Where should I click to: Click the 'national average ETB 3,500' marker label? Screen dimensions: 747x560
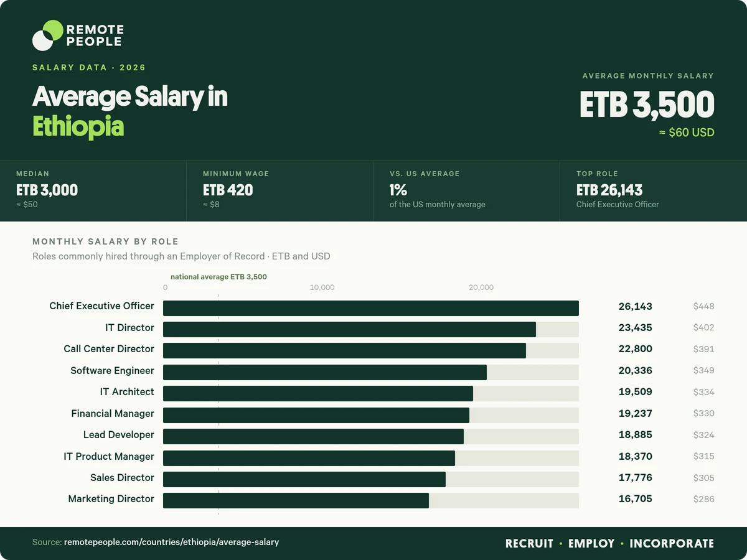[x=218, y=277]
